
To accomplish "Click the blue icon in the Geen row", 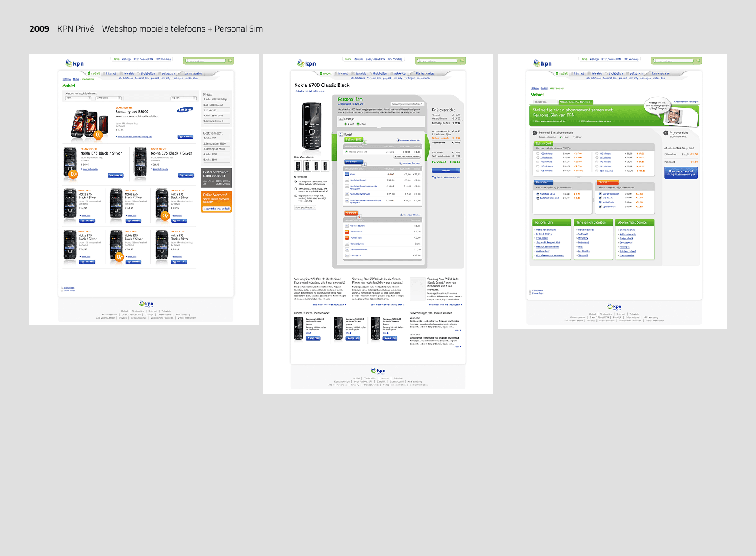I will click(347, 175).
